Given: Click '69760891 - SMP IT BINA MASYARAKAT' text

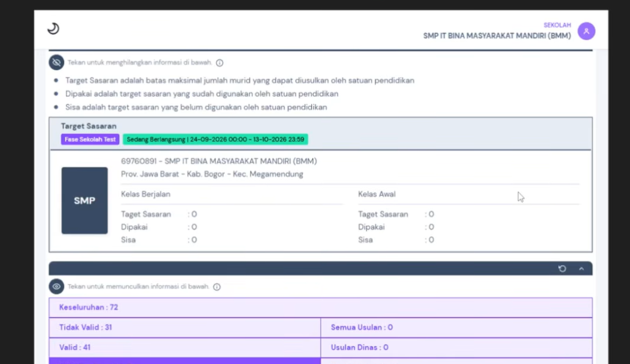Looking at the screenshot, I should tap(219, 161).
